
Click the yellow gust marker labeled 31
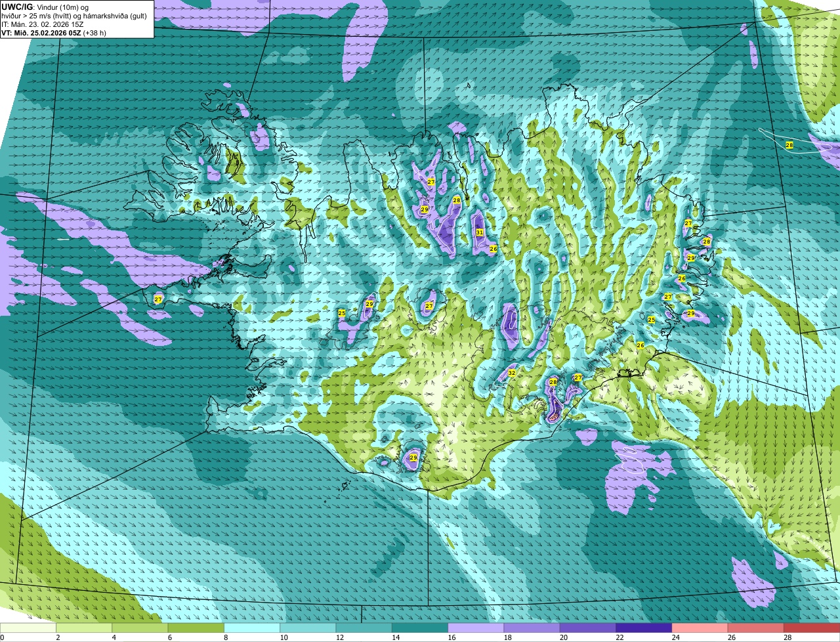480,232
